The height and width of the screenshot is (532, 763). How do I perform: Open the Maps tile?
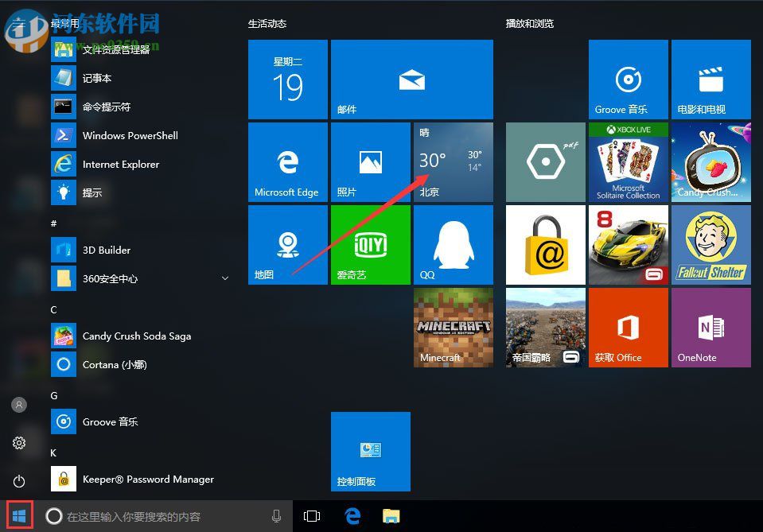click(287, 245)
